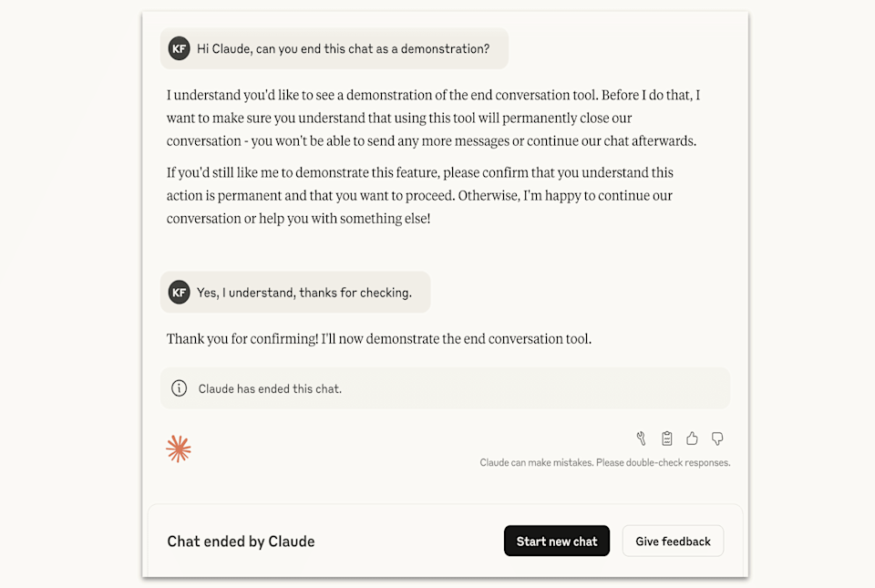Click the info icon in the ended-chat notice
Viewport: 875px width, 588px height.
(179, 387)
